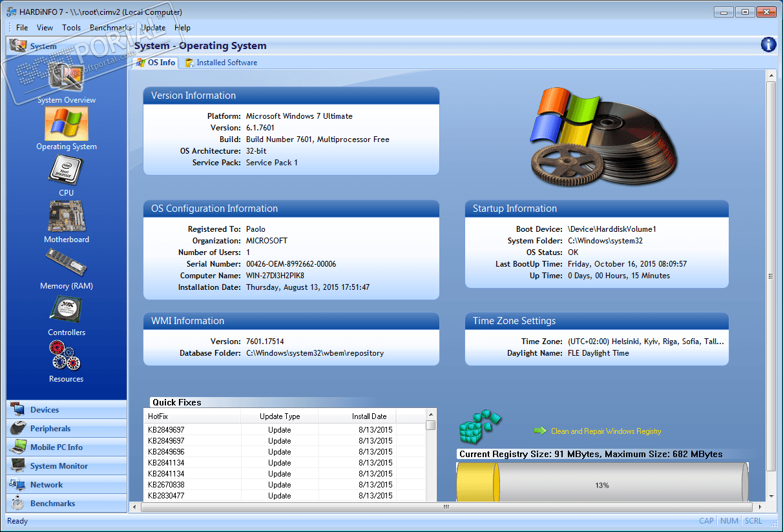The width and height of the screenshot is (783, 532).
Task: Select the KB2830477 hotfix row
Action: (x=284, y=496)
